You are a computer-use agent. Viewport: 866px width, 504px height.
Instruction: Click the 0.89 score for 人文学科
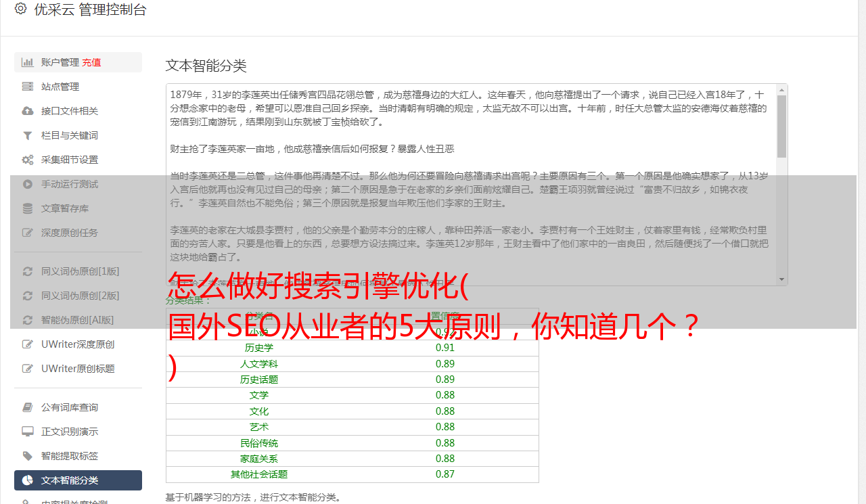(445, 364)
